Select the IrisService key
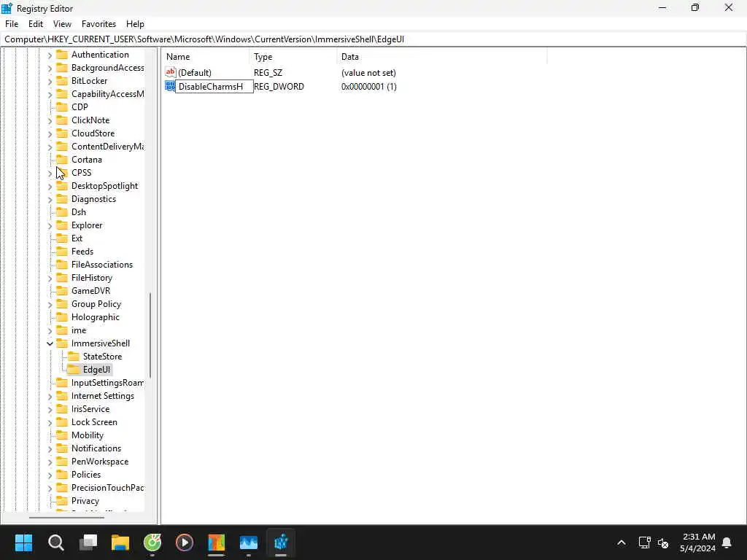This screenshot has width=747, height=560. click(90, 409)
